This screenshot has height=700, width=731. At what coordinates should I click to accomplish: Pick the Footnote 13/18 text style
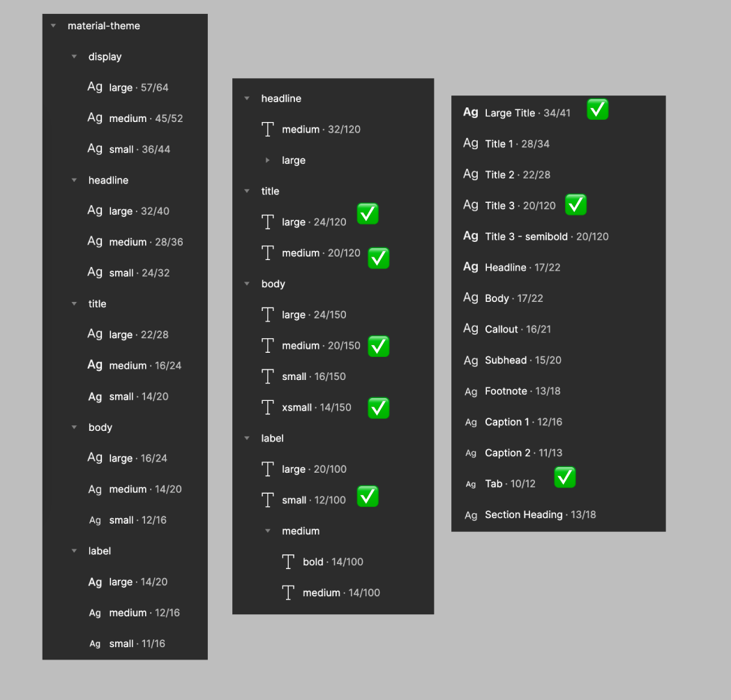pos(522,391)
